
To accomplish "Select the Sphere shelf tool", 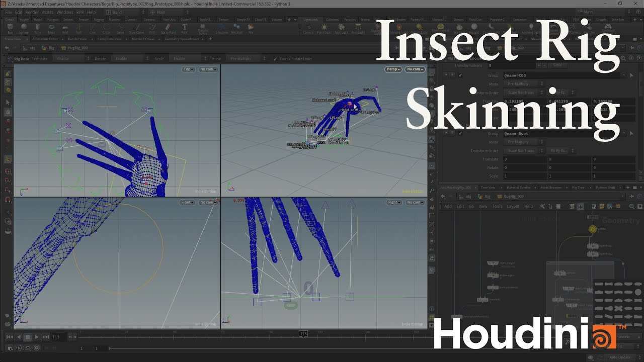I will click(24, 28).
